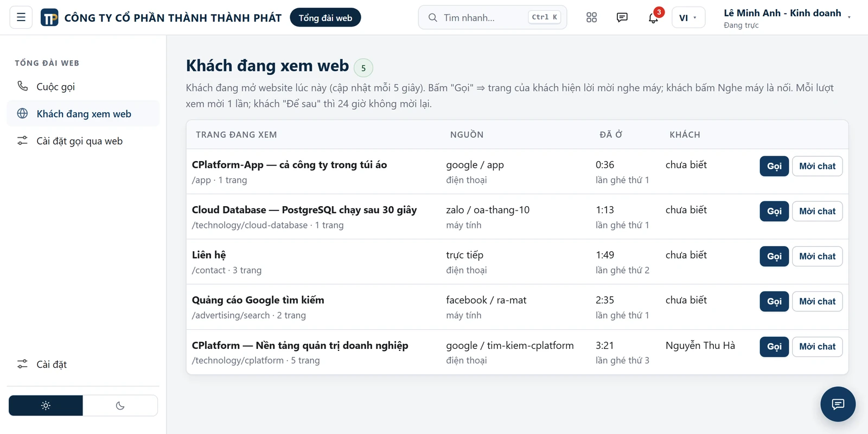Click the NGUỒN column header
Viewport: 868px width, 434px height.
(x=467, y=135)
